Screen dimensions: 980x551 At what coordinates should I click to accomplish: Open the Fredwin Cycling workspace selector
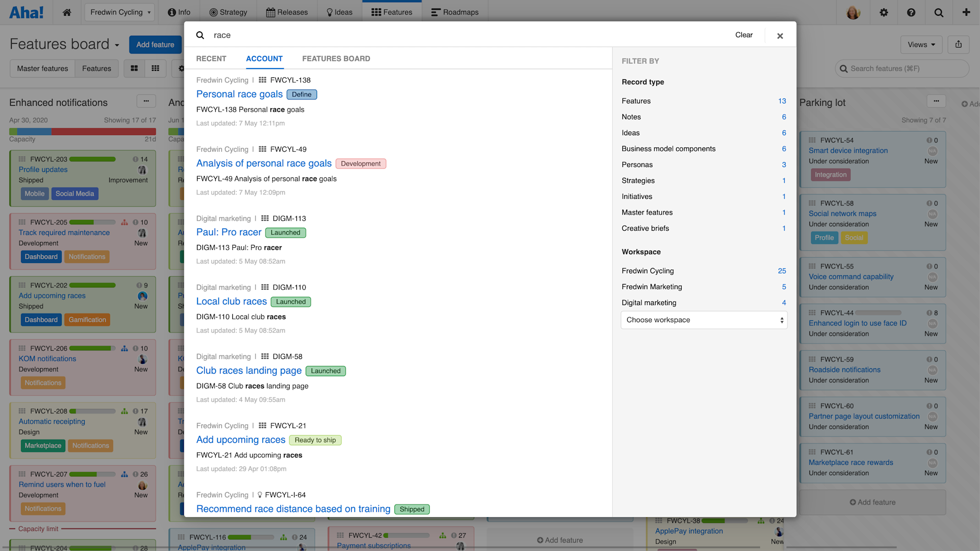point(119,12)
